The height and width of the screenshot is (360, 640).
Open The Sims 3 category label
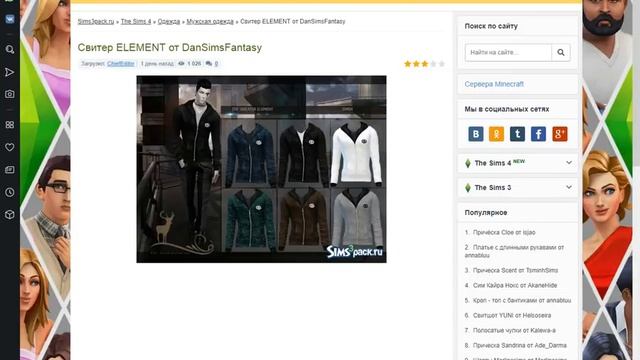493,188
